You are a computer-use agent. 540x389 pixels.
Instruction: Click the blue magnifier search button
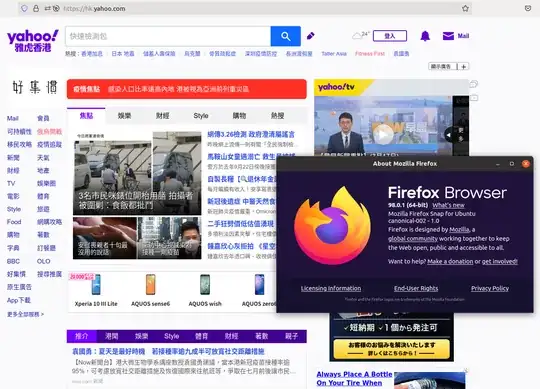click(285, 36)
